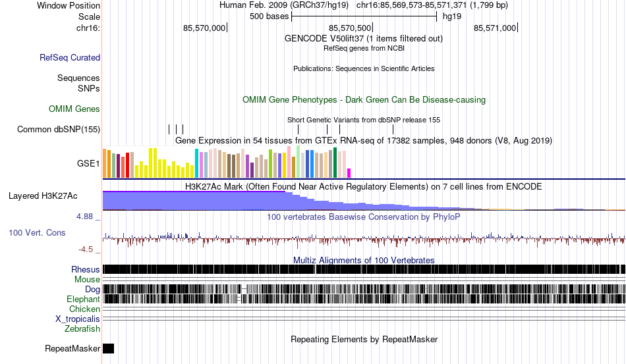
Task: Select the Chicken alignment row label
Action: [84, 309]
